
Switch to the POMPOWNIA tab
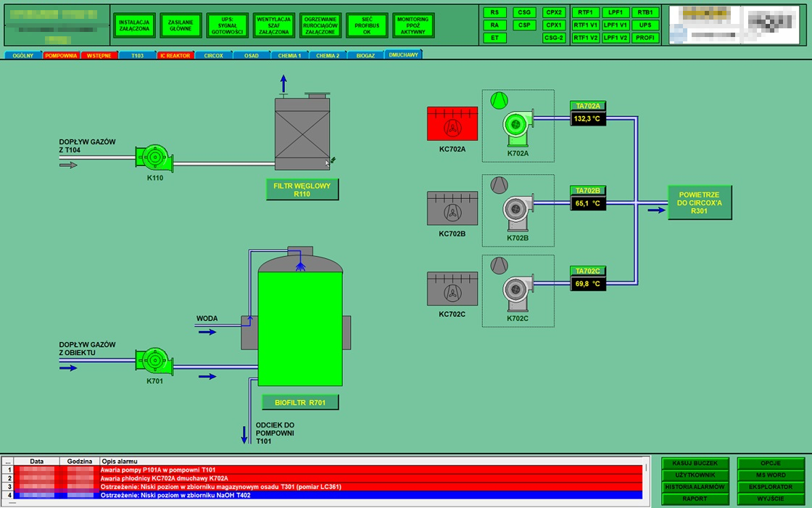coord(61,55)
